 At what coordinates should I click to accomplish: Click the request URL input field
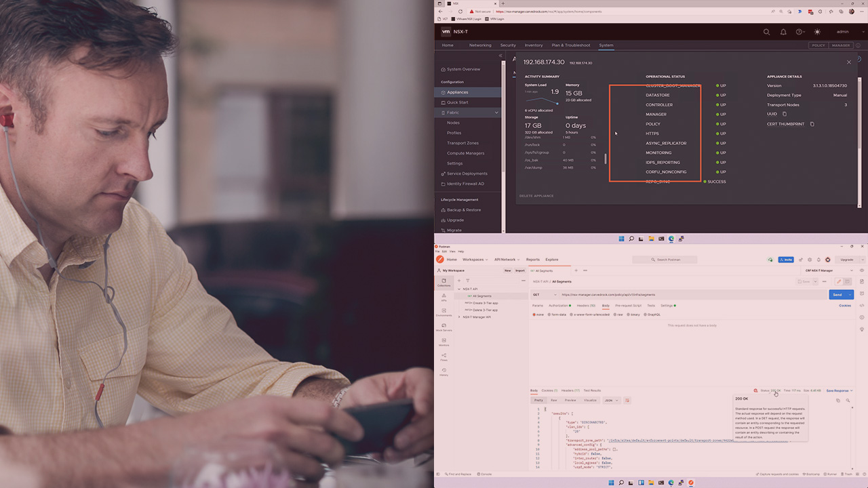click(678, 295)
